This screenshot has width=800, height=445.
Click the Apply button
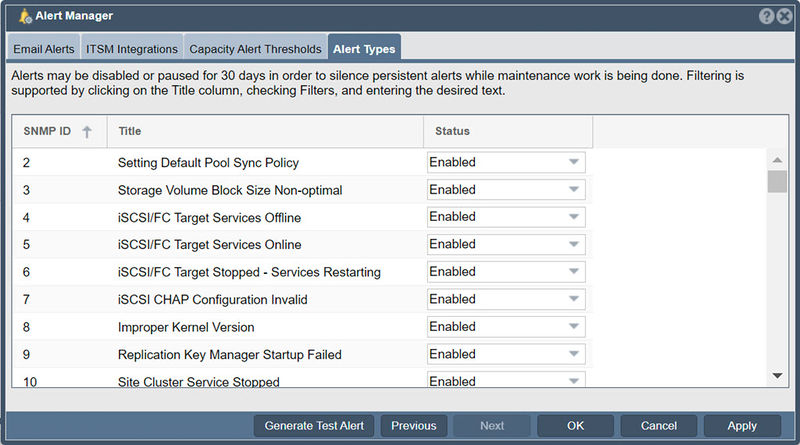click(x=742, y=426)
